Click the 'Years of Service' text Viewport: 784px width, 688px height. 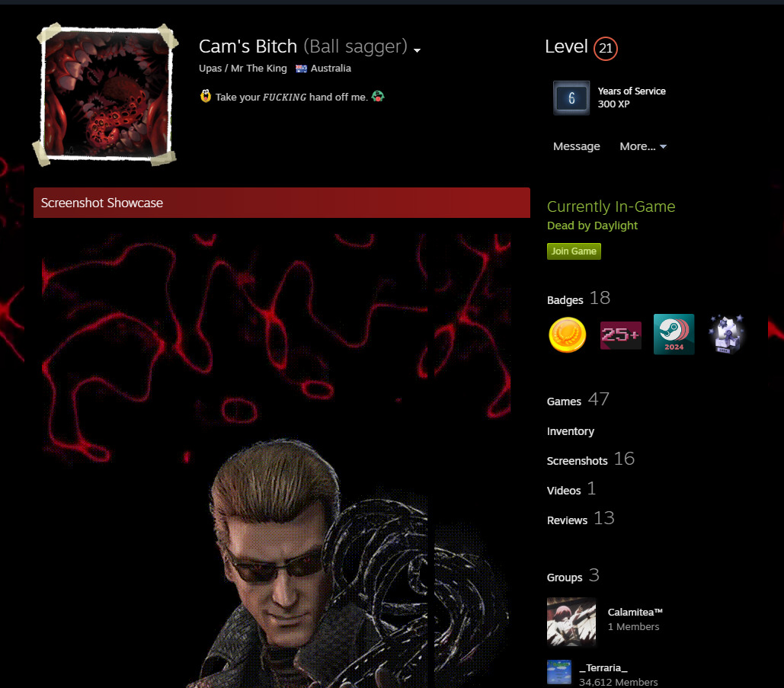(632, 91)
